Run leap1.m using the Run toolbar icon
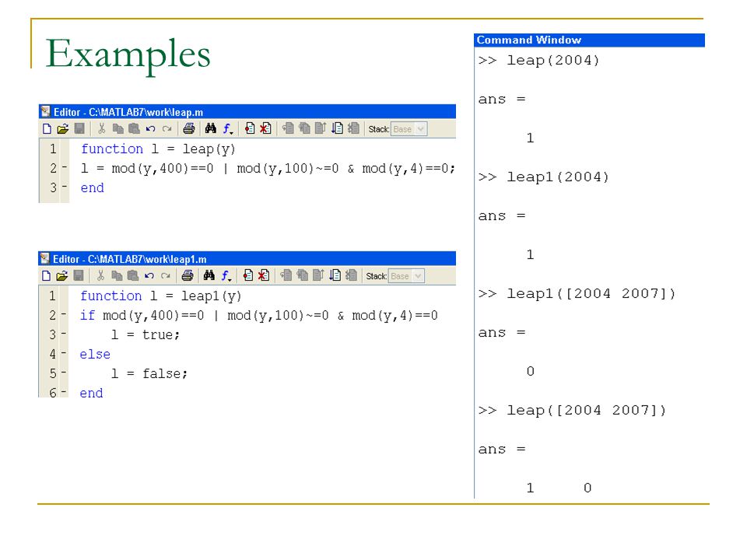 click(x=335, y=275)
